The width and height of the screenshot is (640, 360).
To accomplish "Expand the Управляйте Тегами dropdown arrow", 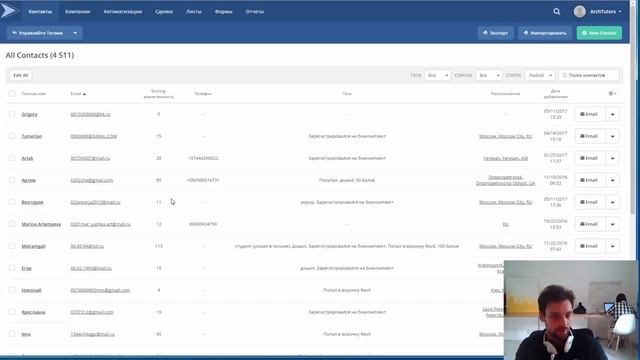I will [75, 33].
